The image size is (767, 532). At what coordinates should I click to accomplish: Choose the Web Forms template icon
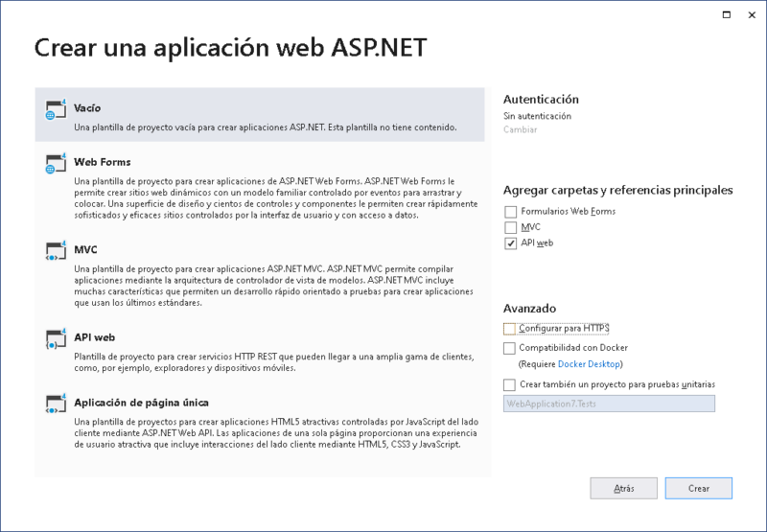[56, 163]
